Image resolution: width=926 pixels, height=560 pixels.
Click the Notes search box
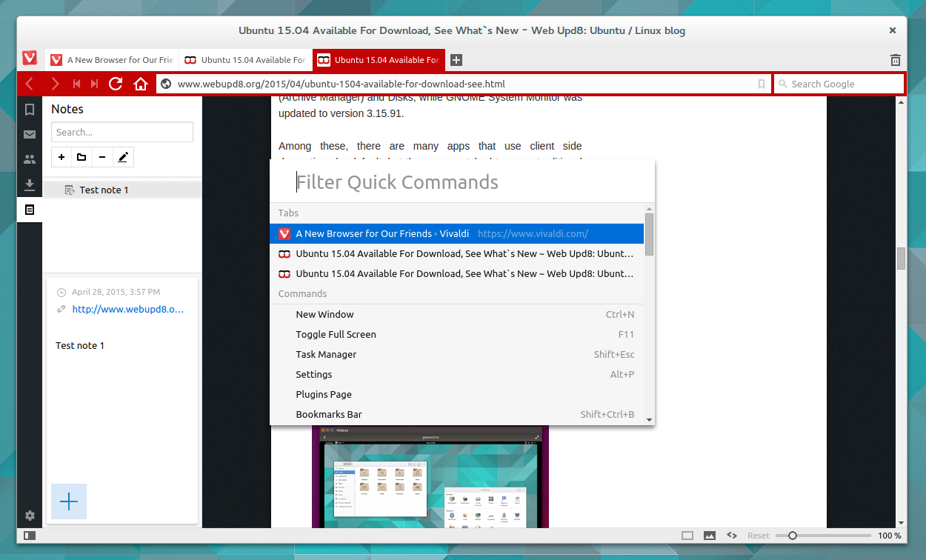pyautogui.click(x=122, y=132)
